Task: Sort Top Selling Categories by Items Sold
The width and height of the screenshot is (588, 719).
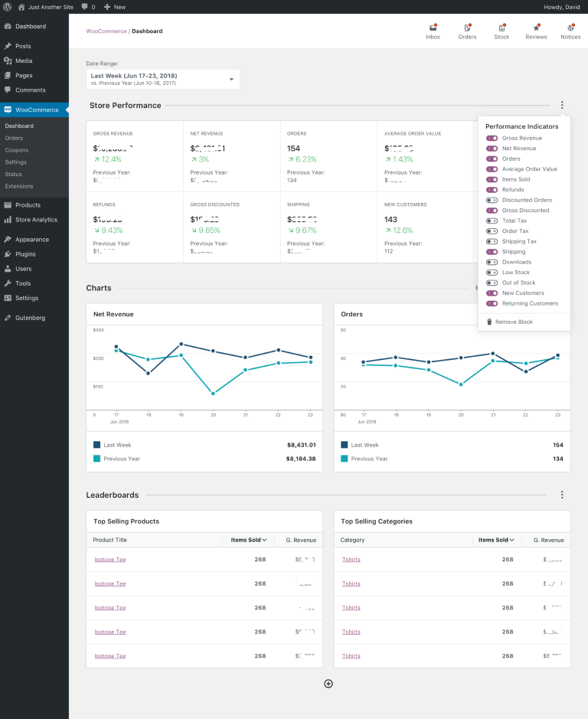Action: pyautogui.click(x=496, y=540)
